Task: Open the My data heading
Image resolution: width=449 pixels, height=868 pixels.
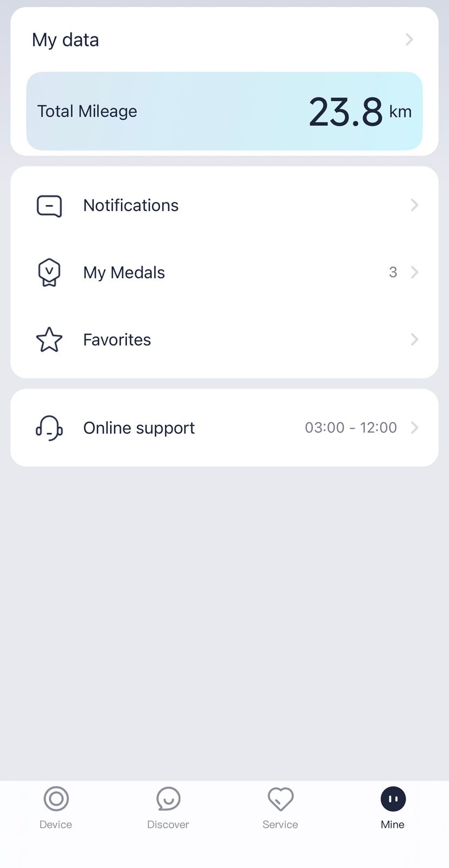Action: click(66, 40)
